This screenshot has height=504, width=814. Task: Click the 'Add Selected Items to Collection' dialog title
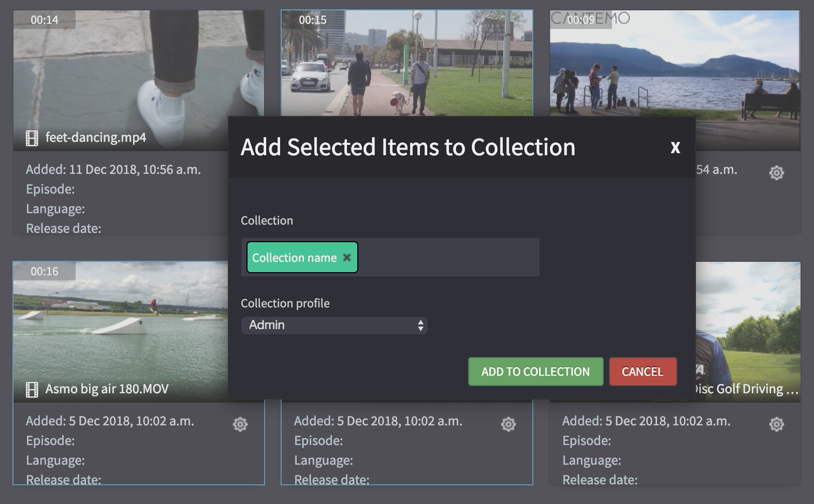pos(408,147)
